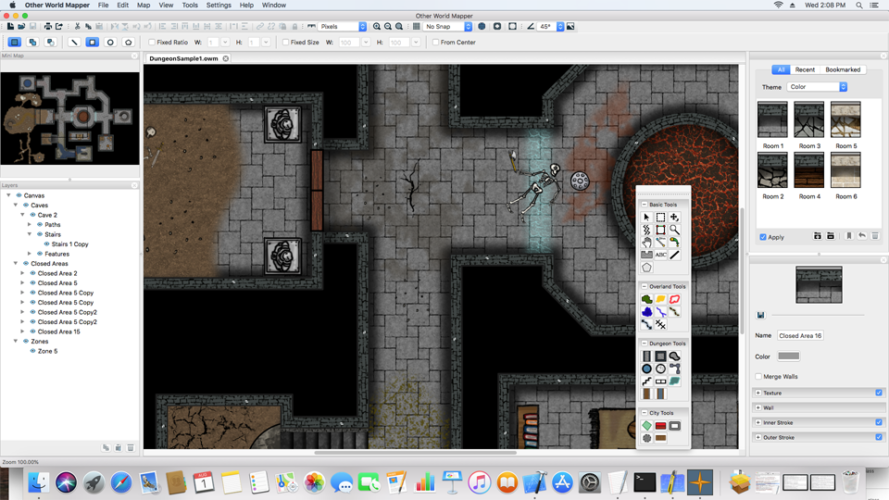The height and width of the screenshot is (500, 889).
Task: Open the Theme dropdown
Action: pos(815,87)
